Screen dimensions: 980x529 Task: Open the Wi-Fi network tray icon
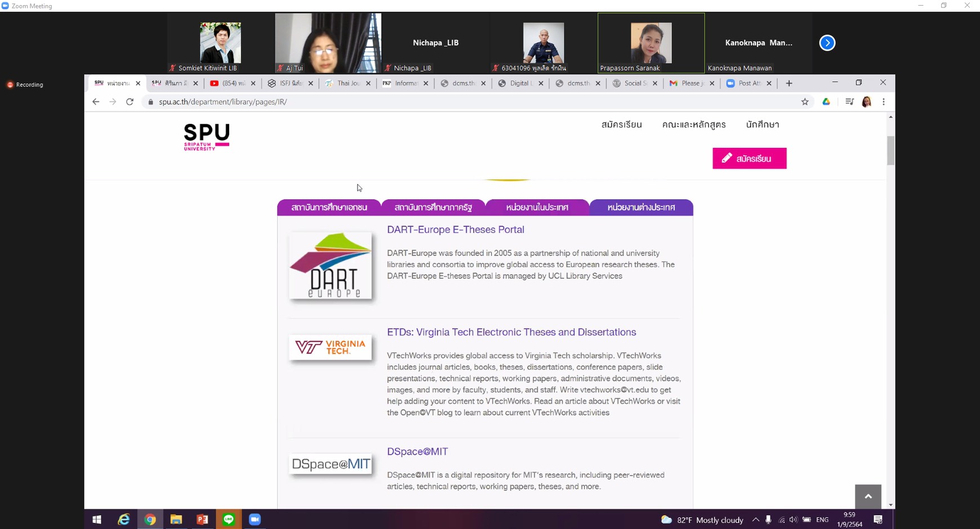(x=781, y=520)
